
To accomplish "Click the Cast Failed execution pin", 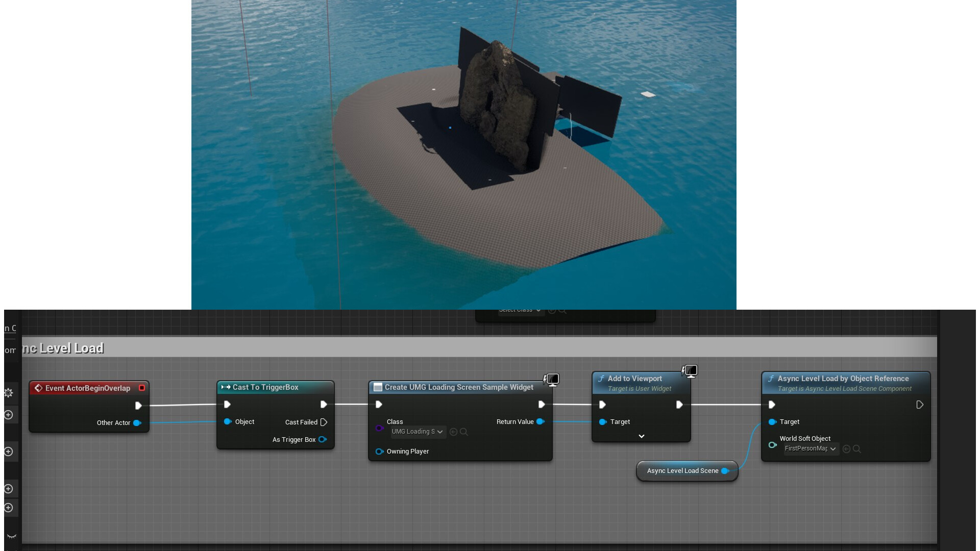I will click(324, 422).
